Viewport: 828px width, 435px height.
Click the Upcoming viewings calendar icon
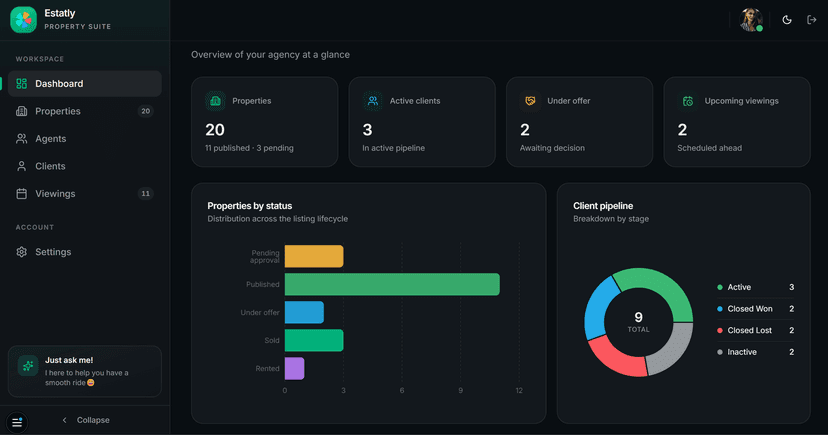click(688, 101)
